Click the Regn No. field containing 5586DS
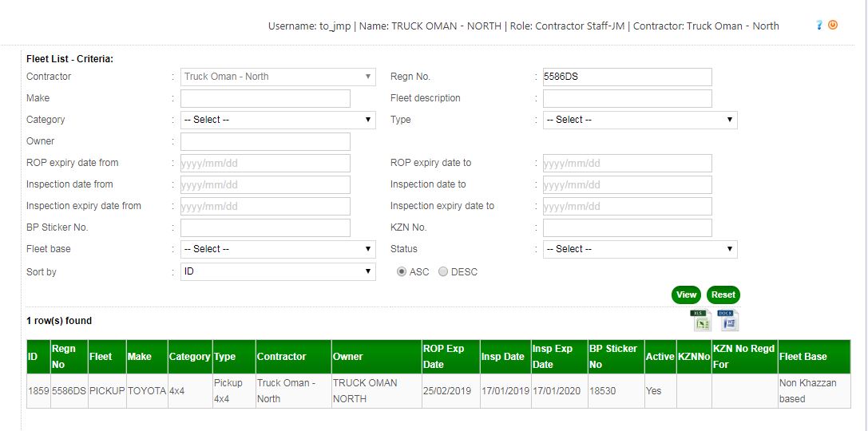This screenshot has height=431, width=868. point(627,77)
